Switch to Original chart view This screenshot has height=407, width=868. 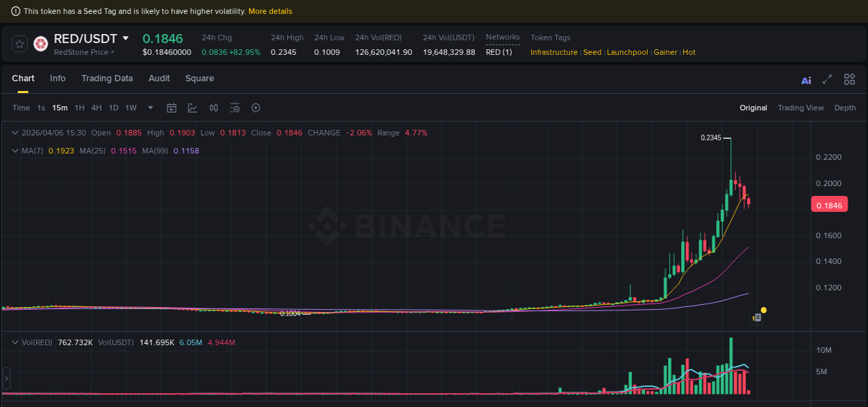(x=753, y=108)
